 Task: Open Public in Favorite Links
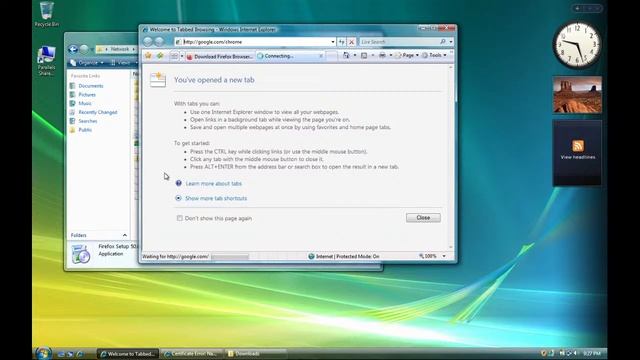[85, 130]
